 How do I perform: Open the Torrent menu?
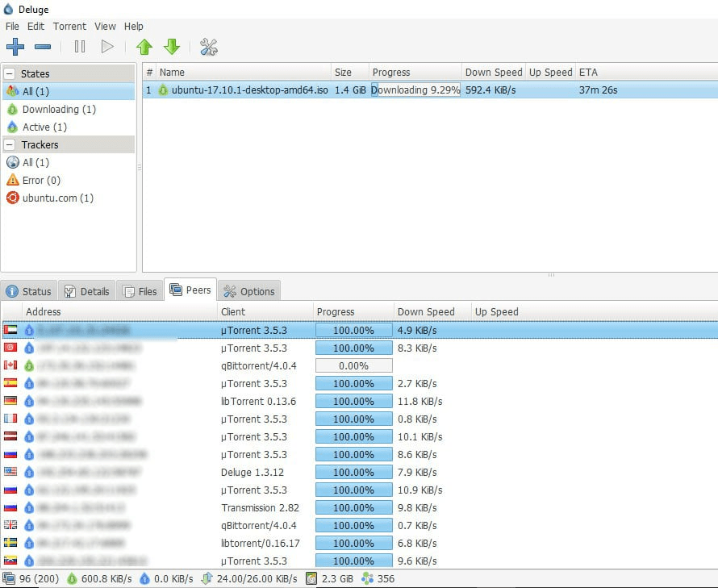tap(69, 27)
